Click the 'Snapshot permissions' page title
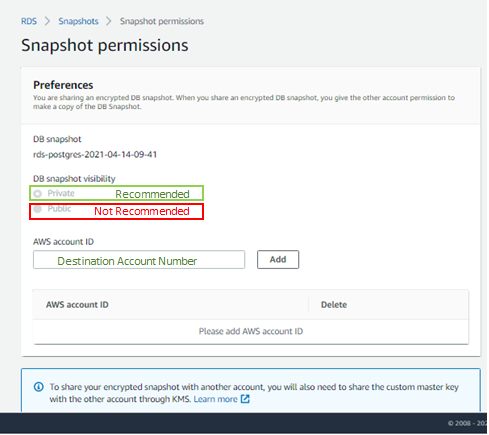The image size is (489, 435). tap(105, 45)
